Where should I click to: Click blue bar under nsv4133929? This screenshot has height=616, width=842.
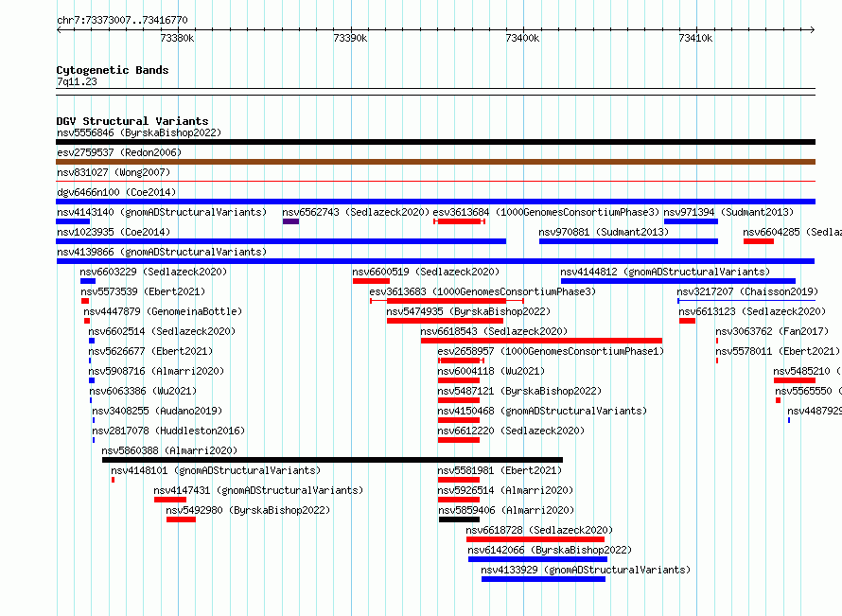coord(543,579)
